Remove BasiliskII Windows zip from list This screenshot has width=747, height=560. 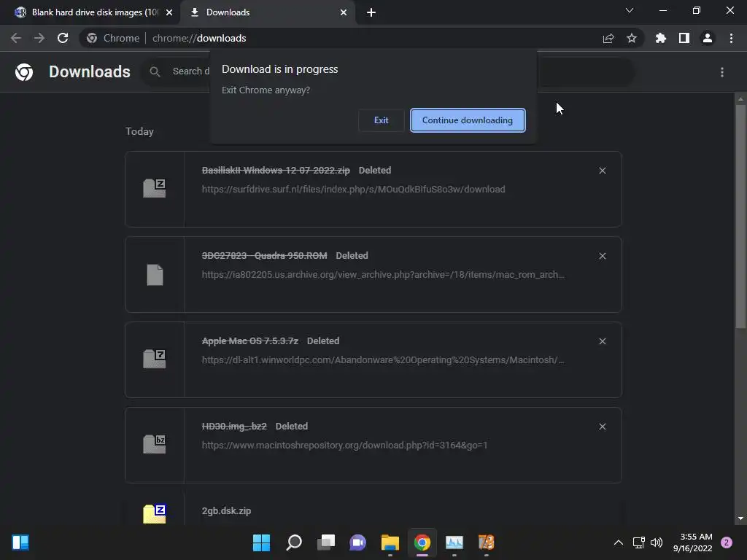pos(602,171)
